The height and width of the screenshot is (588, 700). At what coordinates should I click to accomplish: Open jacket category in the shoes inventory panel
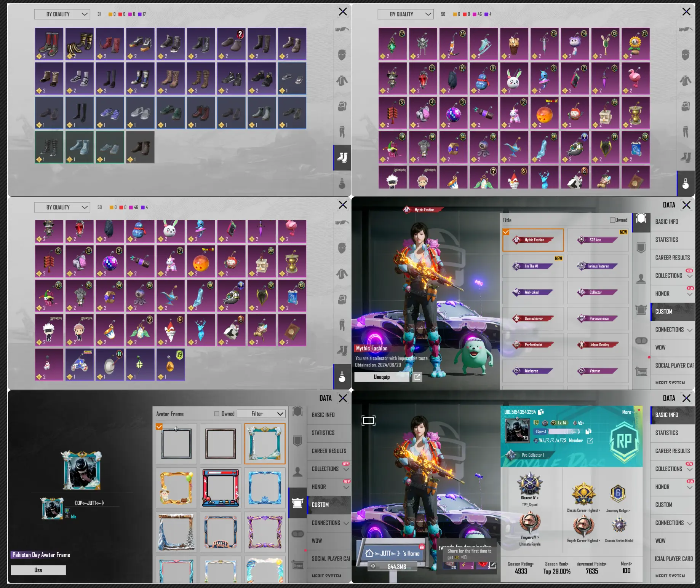tap(342, 81)
